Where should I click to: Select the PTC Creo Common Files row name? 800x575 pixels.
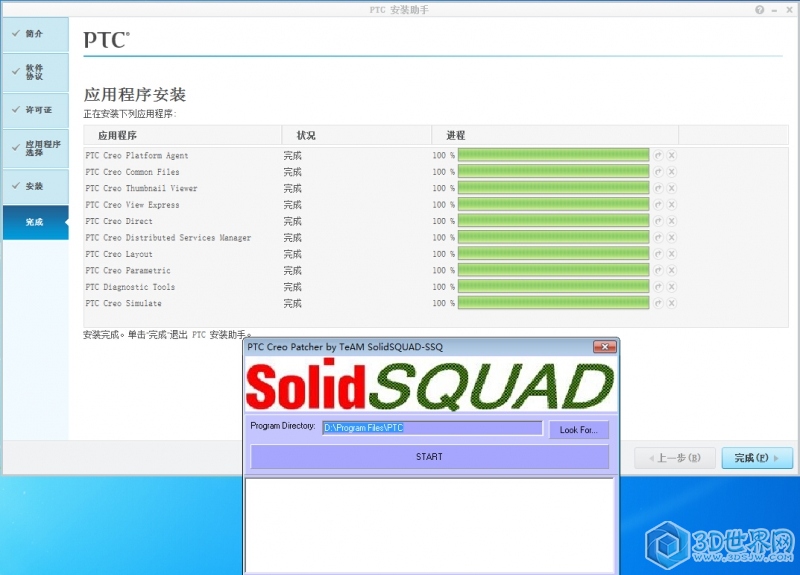(132, 172)
